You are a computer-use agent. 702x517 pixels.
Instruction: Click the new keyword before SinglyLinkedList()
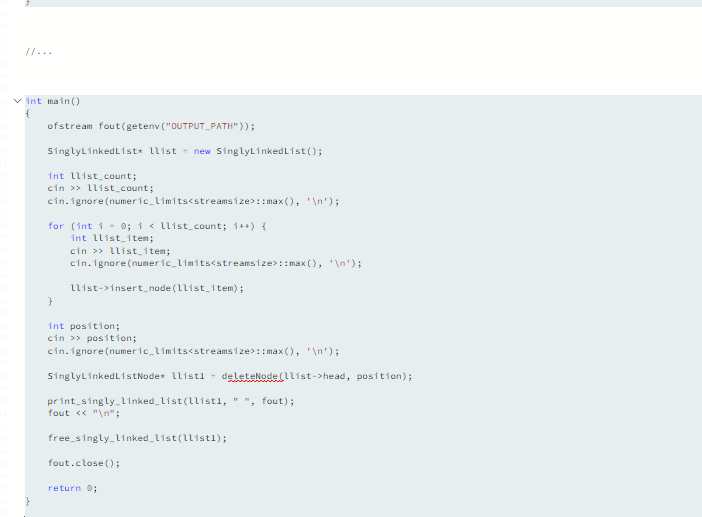202,151
